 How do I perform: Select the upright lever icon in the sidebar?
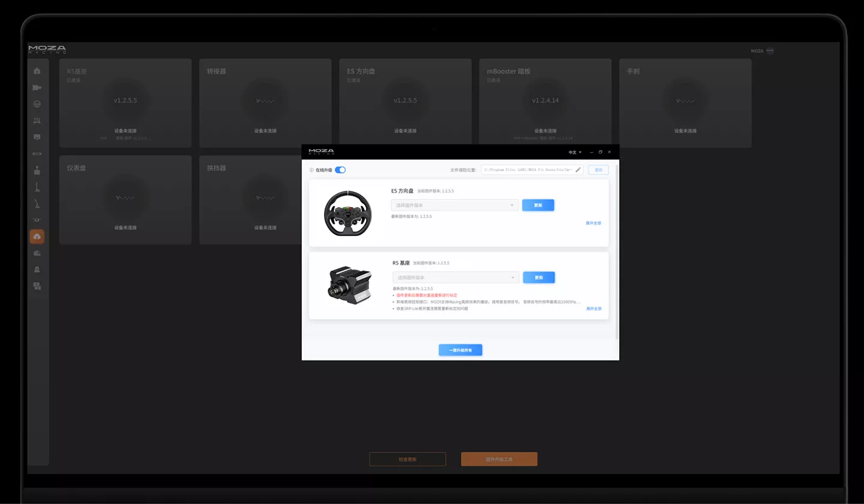(37, 187)
